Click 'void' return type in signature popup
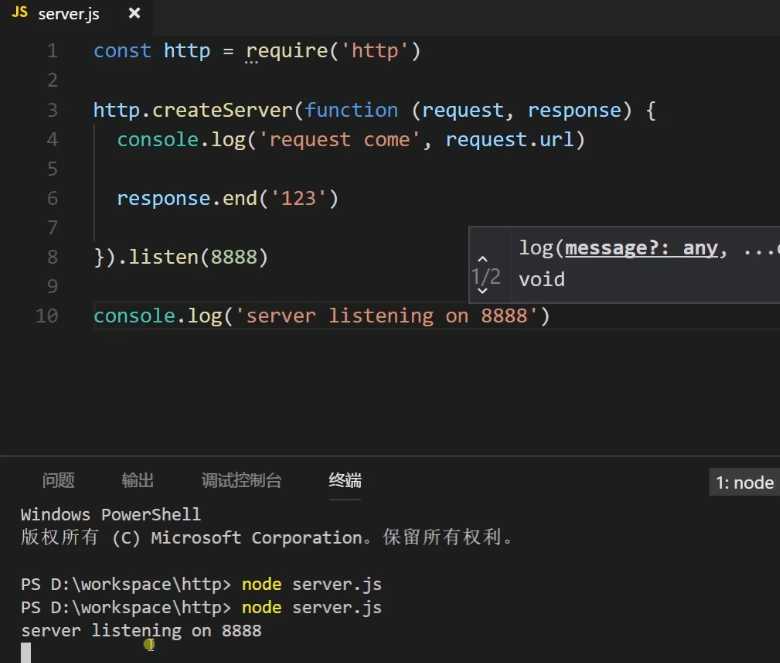This screenshot has height=663, width=780. pyautogui.click(x=542, y=279)
